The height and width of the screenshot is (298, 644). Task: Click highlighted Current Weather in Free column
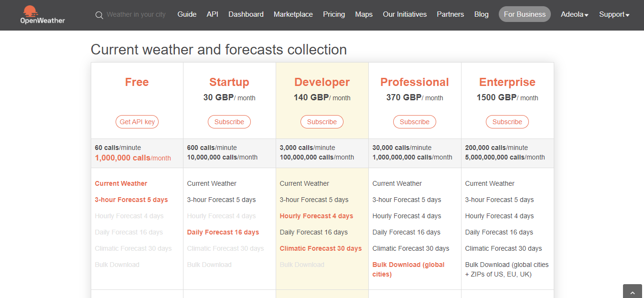(x=121, y=183)
